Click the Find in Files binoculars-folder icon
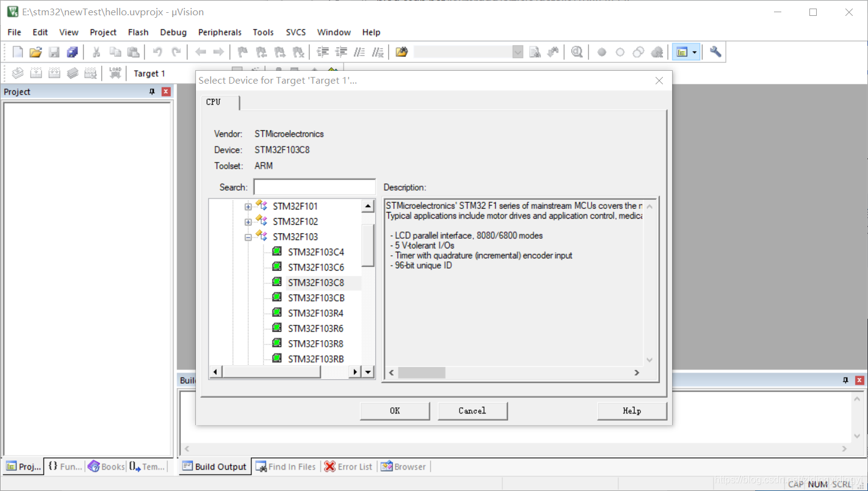868x491 pixels. 402,52
